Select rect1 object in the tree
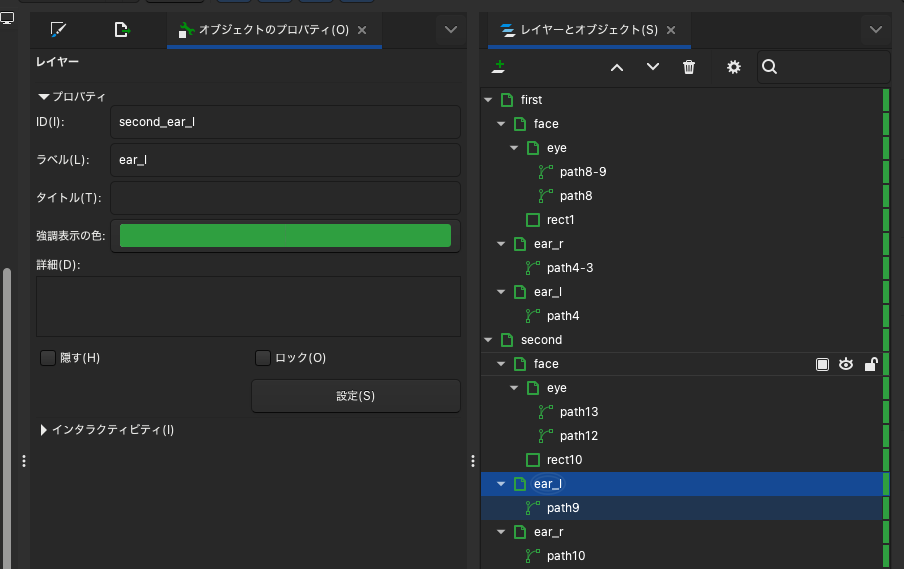Image resolution: width=904 pixels, height=569 pixels. click(560, 220)
